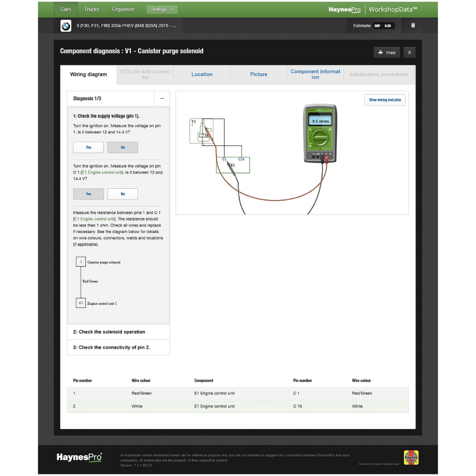This screenshot has height=476, width=476.
Task: Click E1 Engine control unit link in resistance text
Action: click(94, 219)
